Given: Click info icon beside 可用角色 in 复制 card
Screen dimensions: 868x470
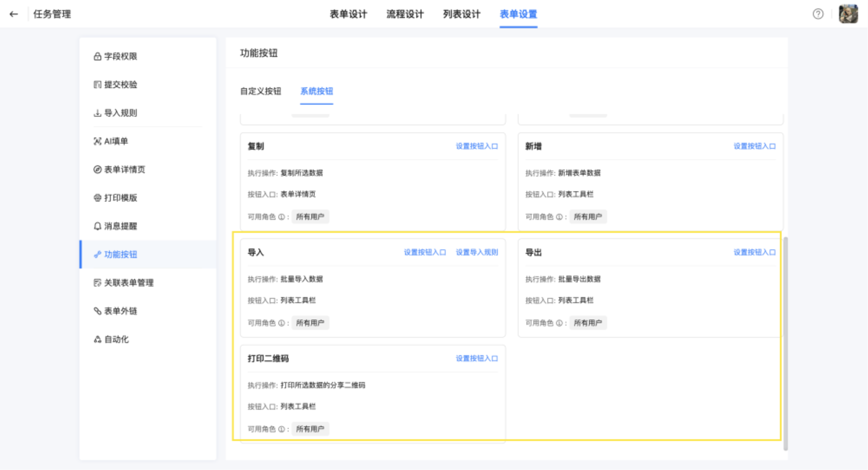Looking at the screenshot, I should coord(282,217).
